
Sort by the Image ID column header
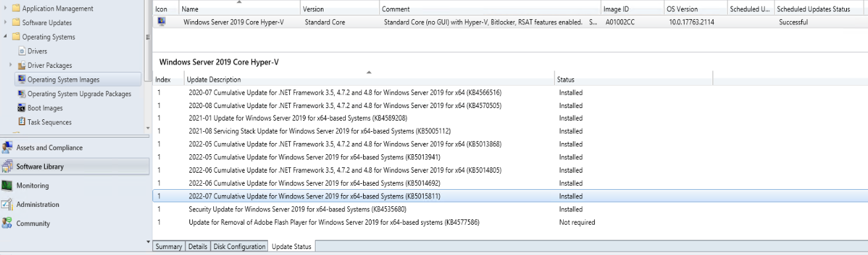tap(632, 9)
